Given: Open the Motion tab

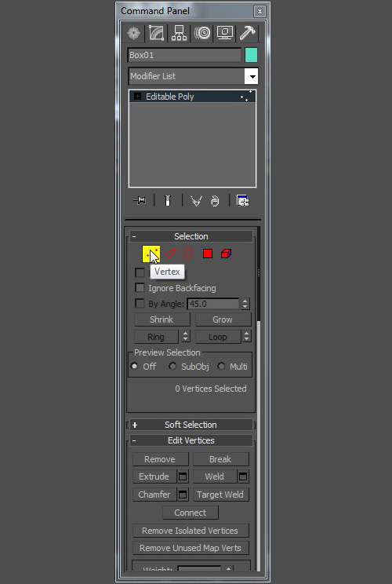Looking at the screenshot, I should [x=202, y=33].
